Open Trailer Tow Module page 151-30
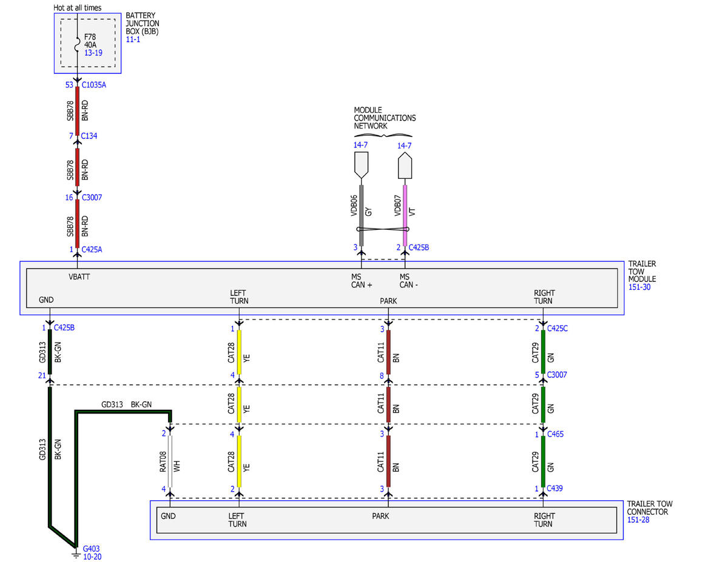The image size is (728, 562). pos(639,287)
